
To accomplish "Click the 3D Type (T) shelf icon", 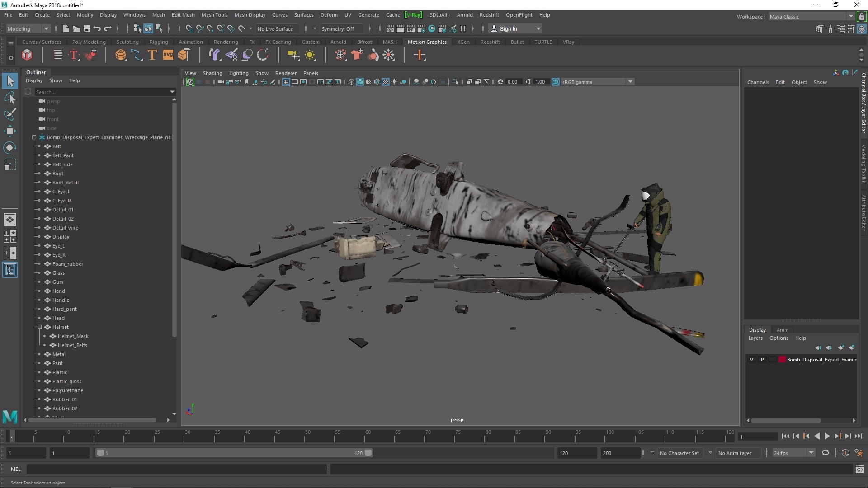I will 152,55.
